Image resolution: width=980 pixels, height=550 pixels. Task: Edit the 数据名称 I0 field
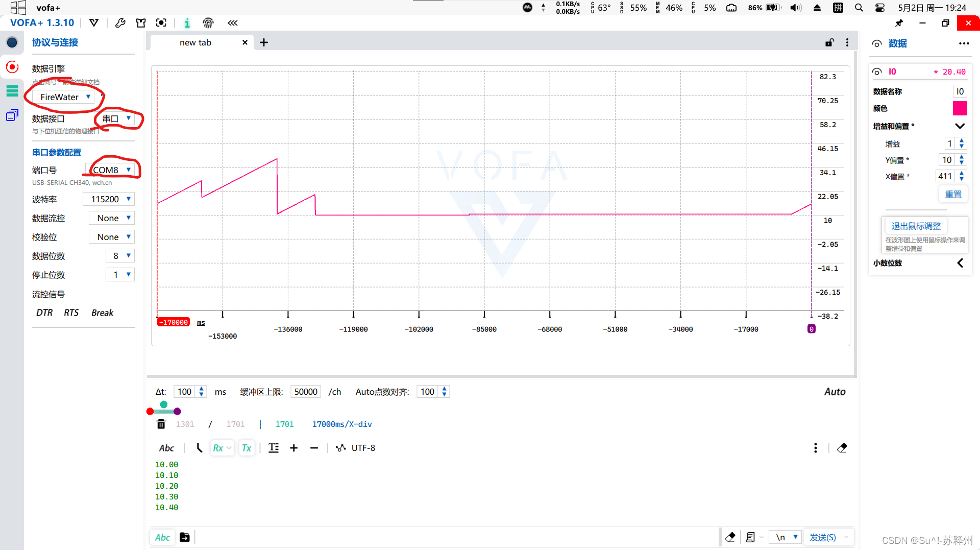pos(960,91)
